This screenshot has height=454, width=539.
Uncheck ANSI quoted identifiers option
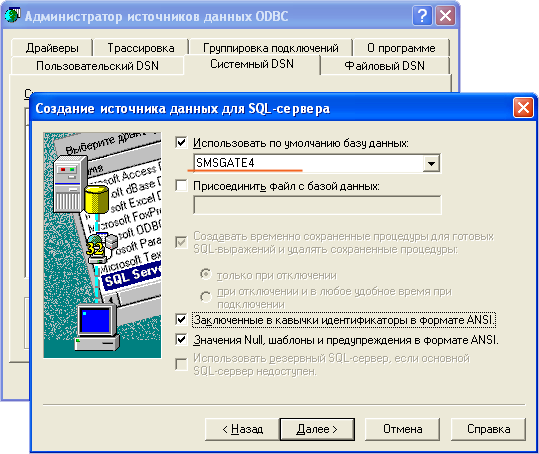pyautogui.click(x=181, y=320)
